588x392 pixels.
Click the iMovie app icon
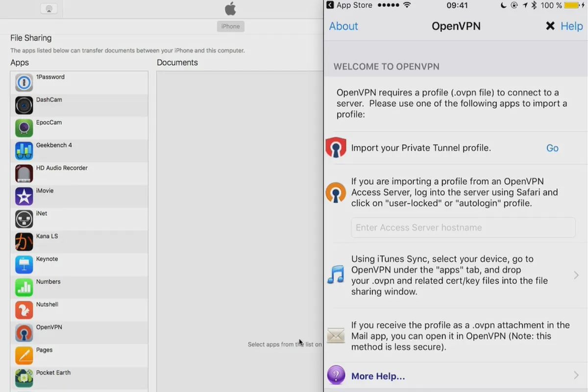(24, 196)
